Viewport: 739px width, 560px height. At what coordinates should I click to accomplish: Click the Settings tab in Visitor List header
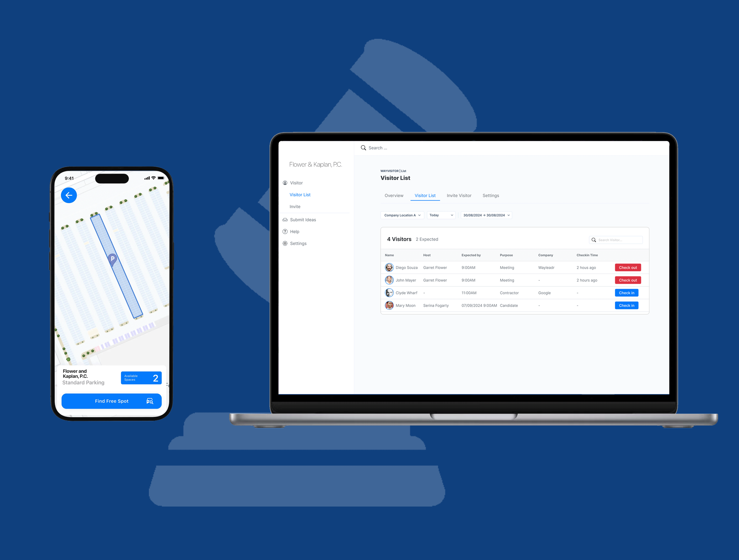click(x=491, y=195)
